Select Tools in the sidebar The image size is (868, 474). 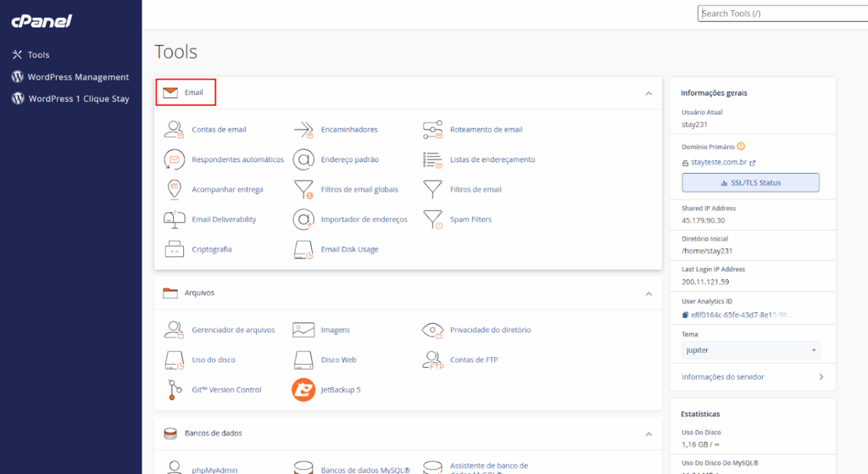(x=39, y=55)
